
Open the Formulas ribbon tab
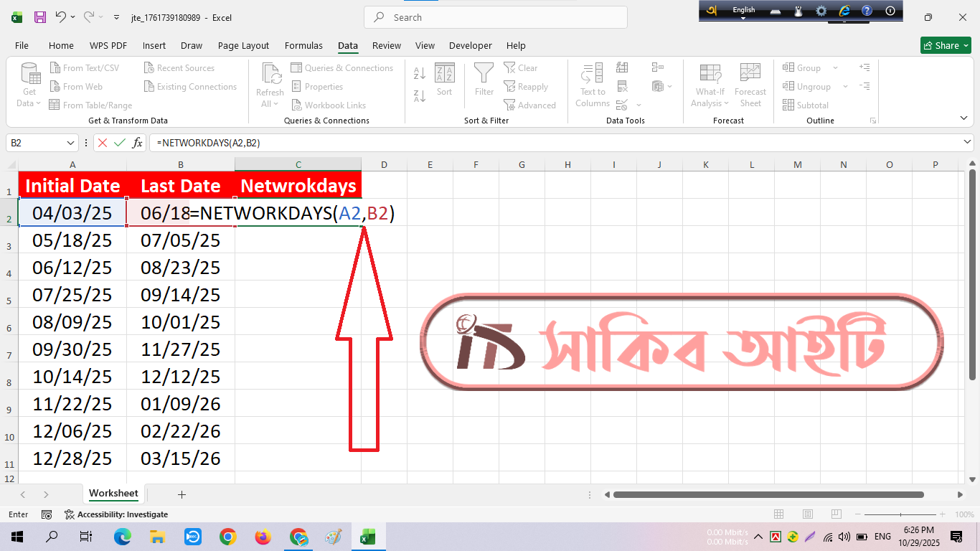click(x=303, y=45)
